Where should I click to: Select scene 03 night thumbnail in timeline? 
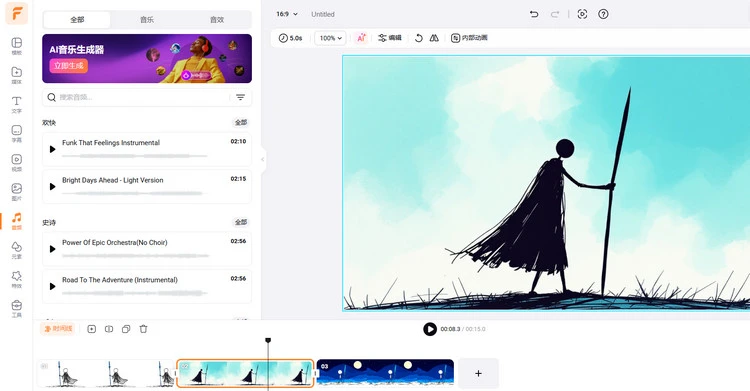385,373
